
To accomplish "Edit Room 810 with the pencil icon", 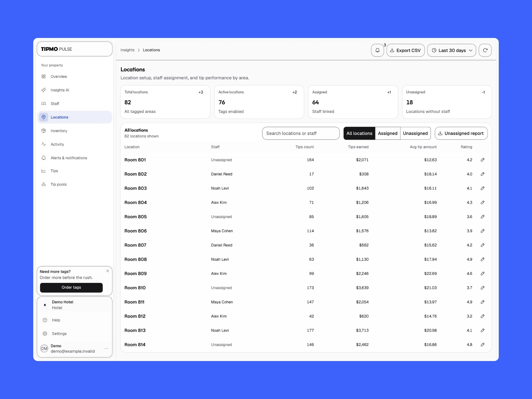I will click(x=482, y=288).
